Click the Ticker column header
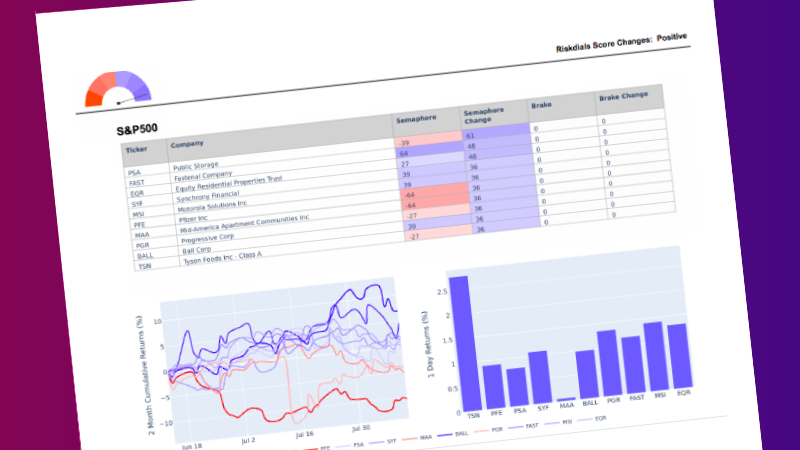Image resolution: width=800 pixels, height=450 pixels. coord(136,149)
